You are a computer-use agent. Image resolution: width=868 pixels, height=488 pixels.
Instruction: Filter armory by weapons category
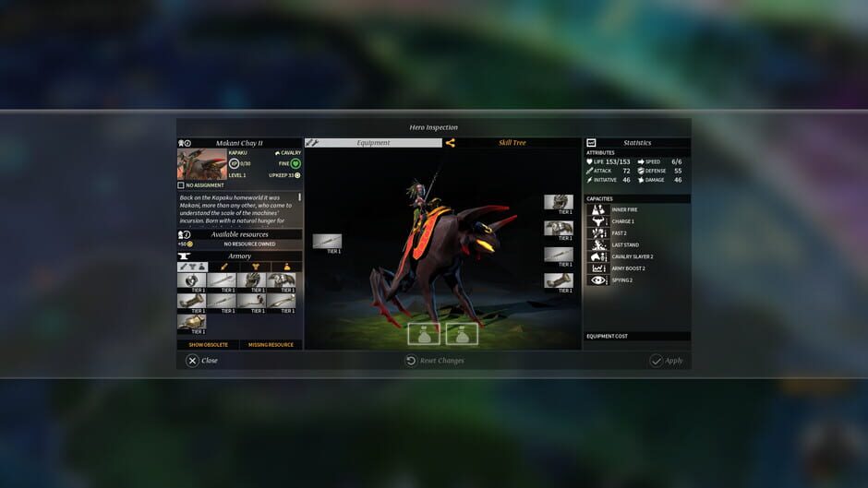(223, 267)
